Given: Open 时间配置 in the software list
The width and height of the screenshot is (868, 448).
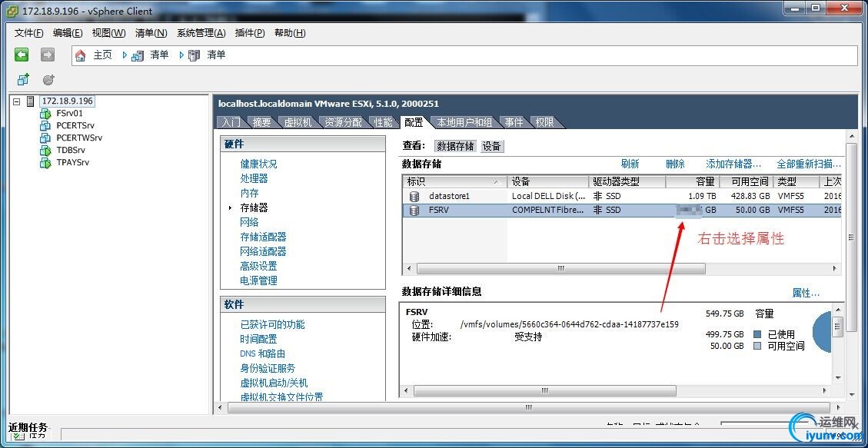Looking at the screenshot, I should point(258,339).
